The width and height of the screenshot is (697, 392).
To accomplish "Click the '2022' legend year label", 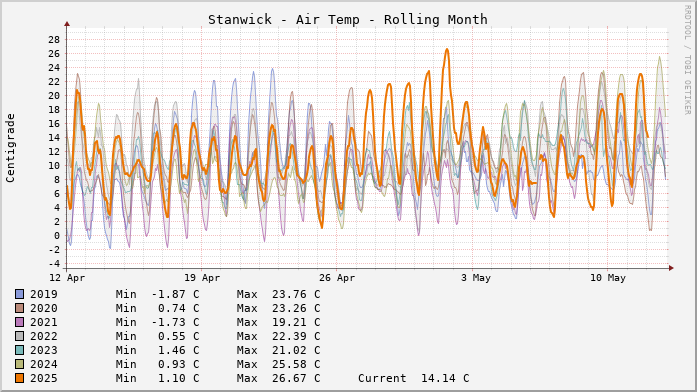I will coord(44,336).
